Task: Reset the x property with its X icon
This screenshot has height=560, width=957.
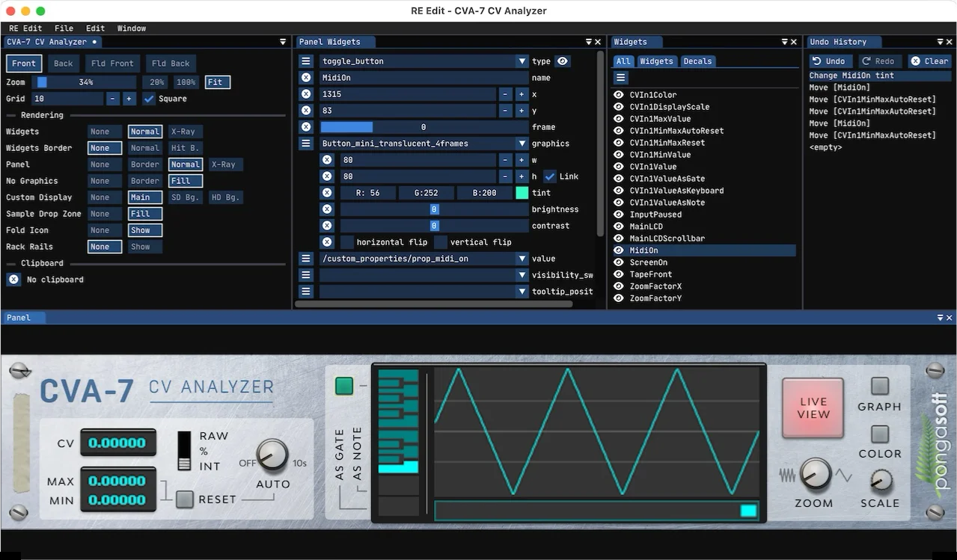Action: pos(306,94)
